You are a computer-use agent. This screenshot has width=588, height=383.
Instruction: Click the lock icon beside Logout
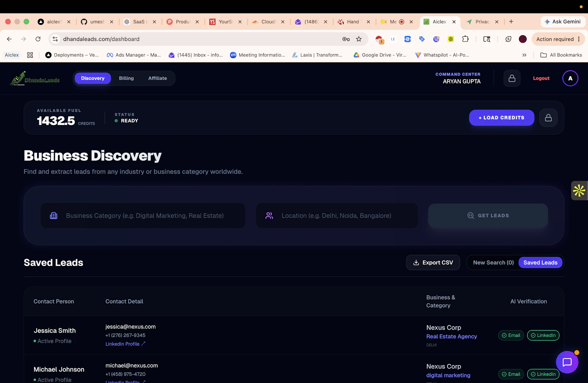pyautogui.click(x=512, y=78)
